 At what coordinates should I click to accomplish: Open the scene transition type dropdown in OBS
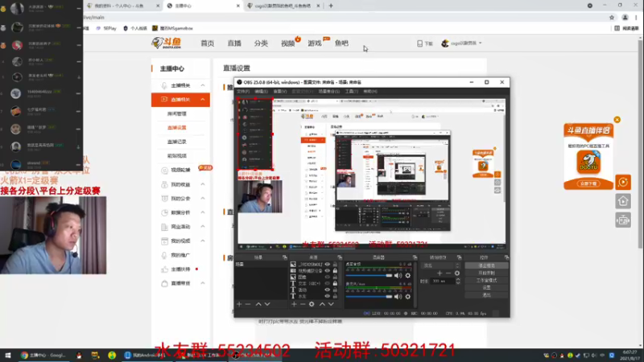click(x=440, y=265)
